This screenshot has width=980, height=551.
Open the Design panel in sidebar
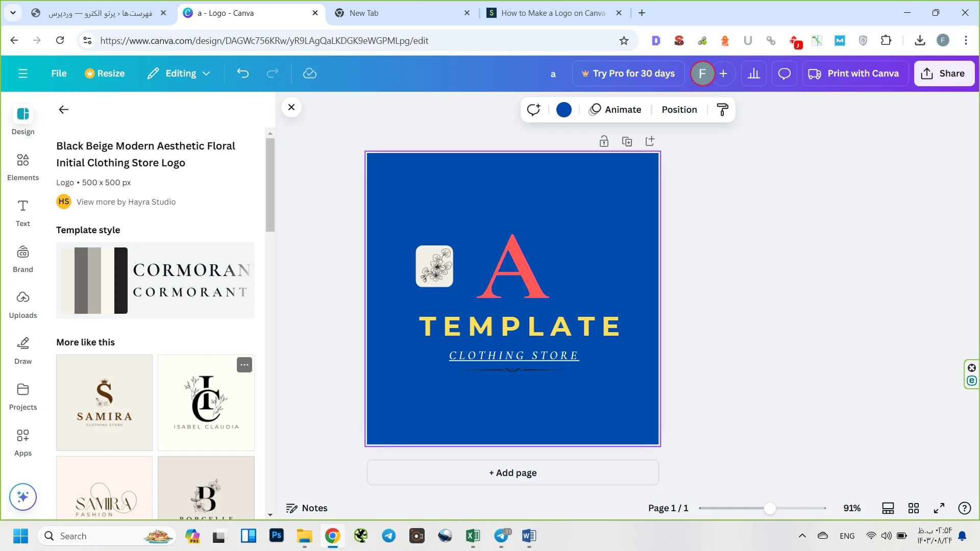(23, 119)
